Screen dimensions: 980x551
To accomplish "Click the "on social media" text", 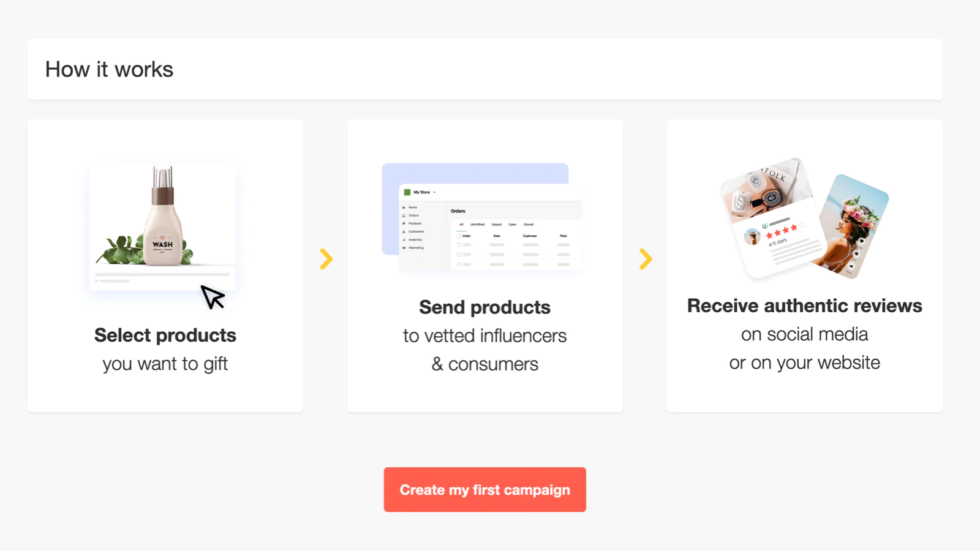I will coord(804,334).
